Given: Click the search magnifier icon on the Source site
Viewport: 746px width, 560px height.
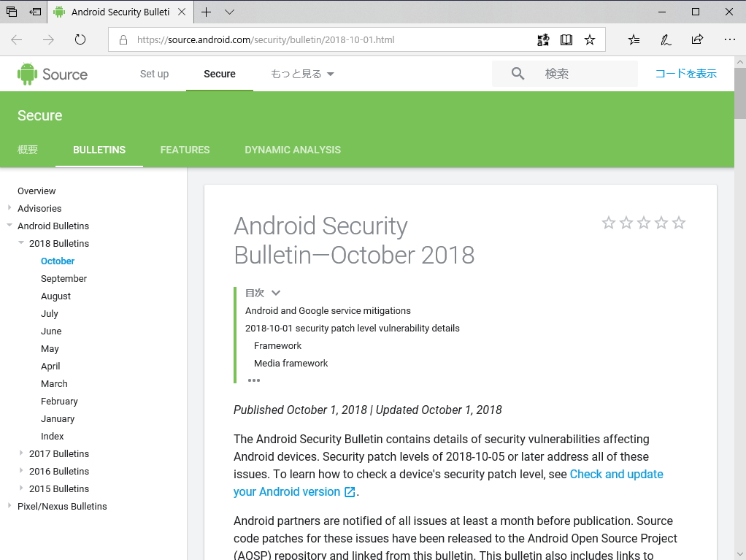Looking at the screenshot, I should 518,74.
